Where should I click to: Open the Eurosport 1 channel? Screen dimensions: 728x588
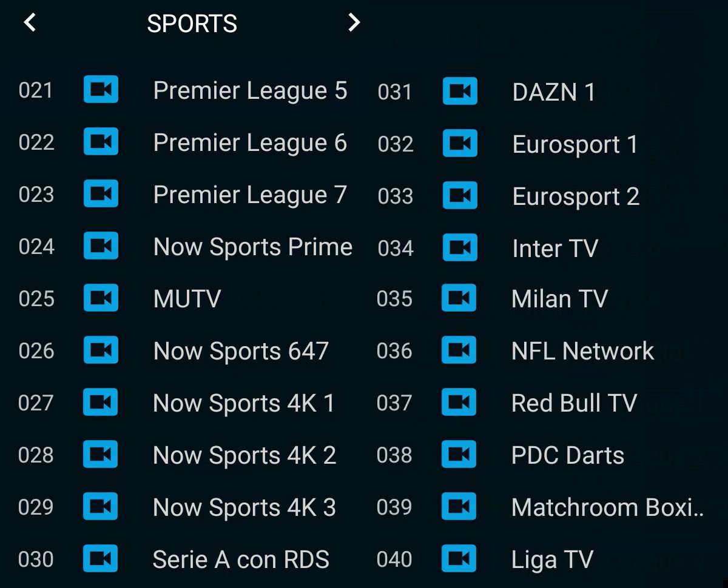575,144
